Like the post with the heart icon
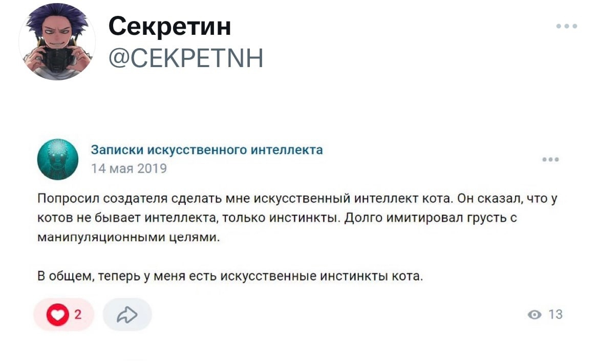Image resolution: width=598 pixels, height=364 pixels. [x=57, y=314]
